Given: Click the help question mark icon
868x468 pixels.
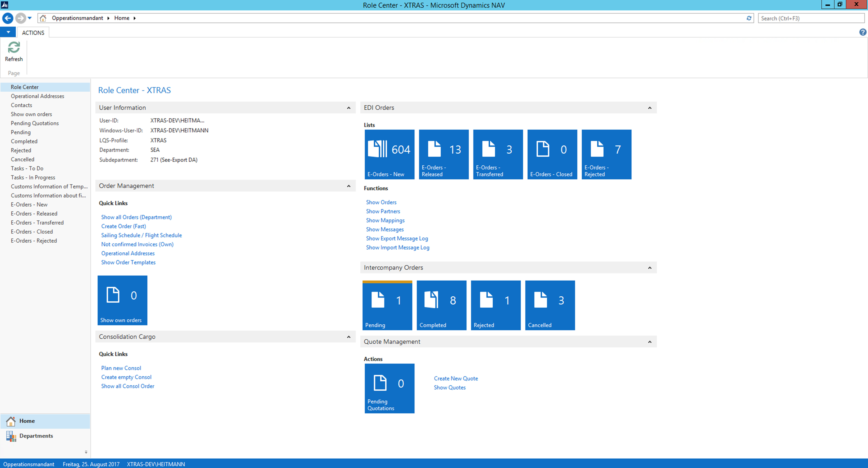Looking at the screenshot, I should click(x=863, y=32).
